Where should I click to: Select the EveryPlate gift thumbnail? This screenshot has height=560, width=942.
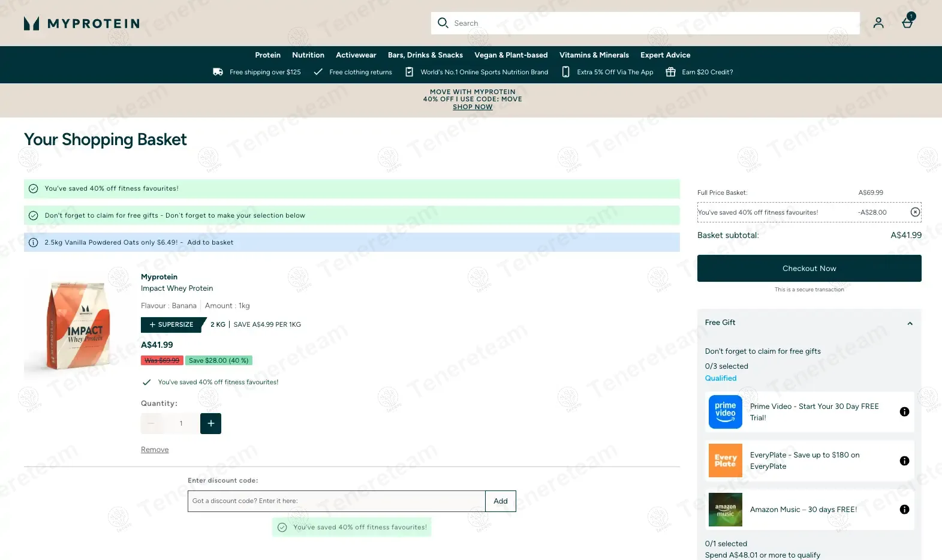click(726, 460)
